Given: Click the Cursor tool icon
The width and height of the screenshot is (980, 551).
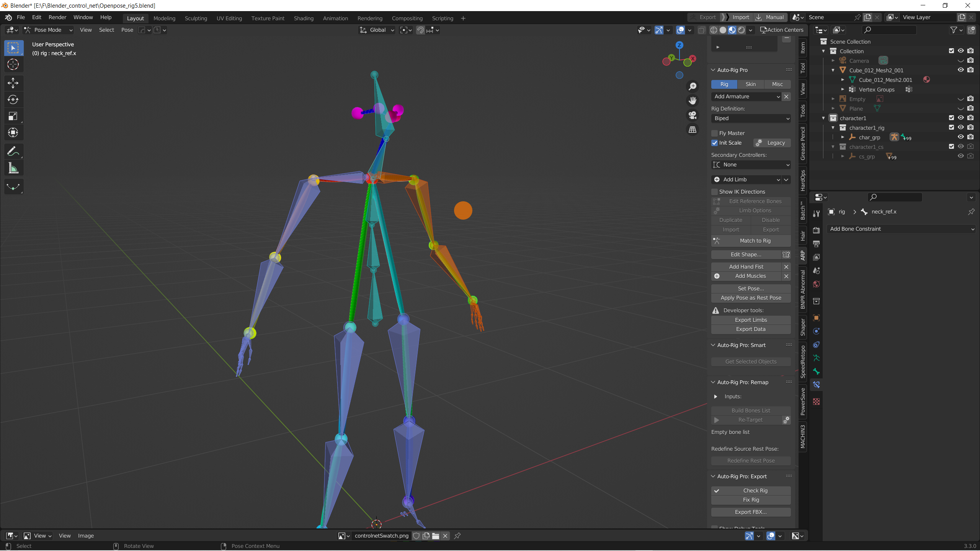Looking at the screenshot, I should (13, 65).
